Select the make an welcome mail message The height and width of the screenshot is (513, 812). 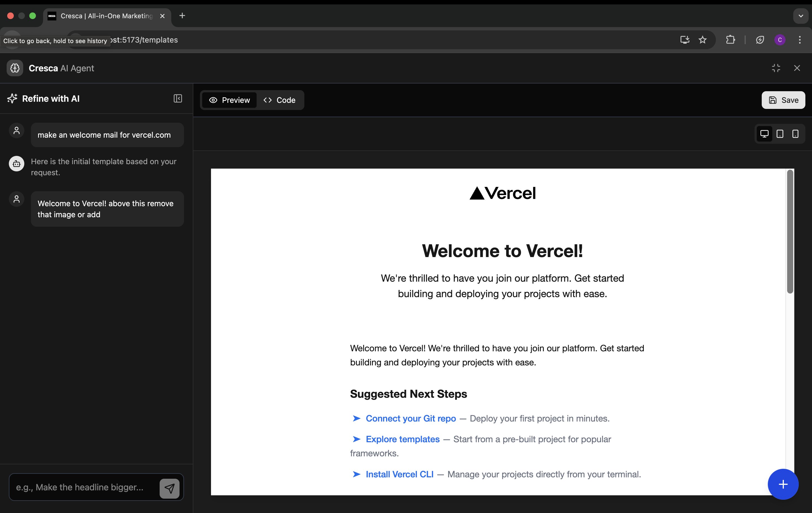tap(107, 135)
